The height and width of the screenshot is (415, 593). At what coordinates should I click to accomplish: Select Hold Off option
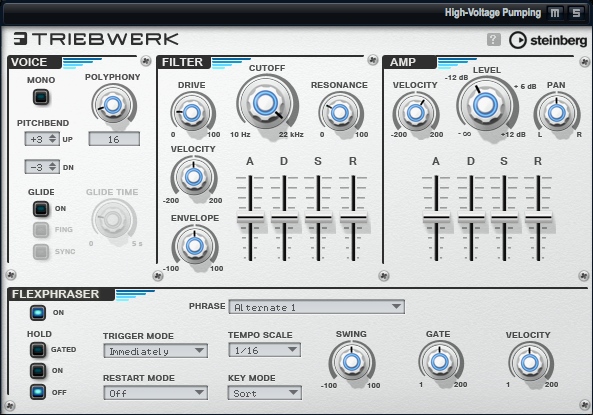tap(38, 392)
